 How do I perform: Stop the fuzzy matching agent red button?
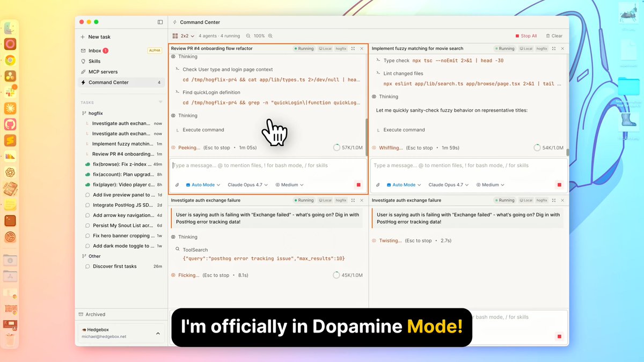tap(559, 185)
